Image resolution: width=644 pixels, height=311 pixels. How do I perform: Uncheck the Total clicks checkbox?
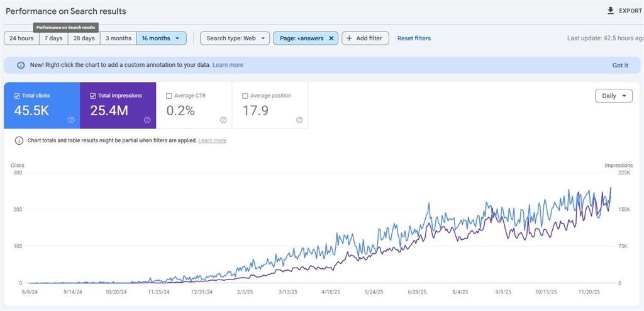click(17, 96)
